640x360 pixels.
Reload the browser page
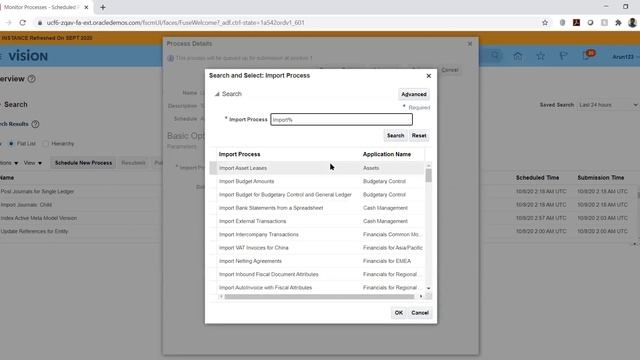22,23
